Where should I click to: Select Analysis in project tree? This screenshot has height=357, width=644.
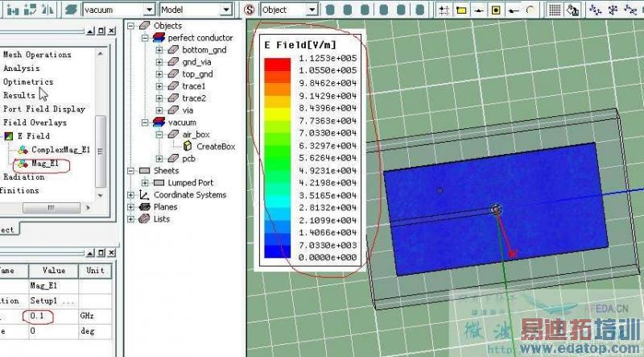click(x=22, y=68)
